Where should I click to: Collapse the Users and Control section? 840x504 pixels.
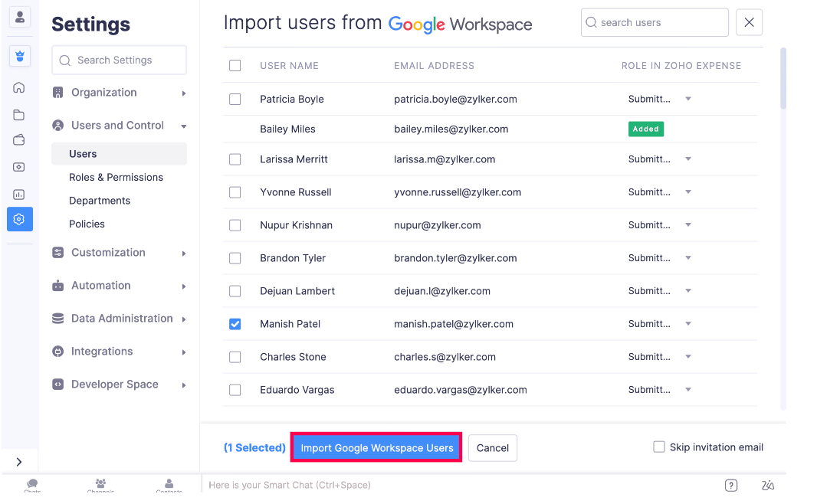(119, 125)
